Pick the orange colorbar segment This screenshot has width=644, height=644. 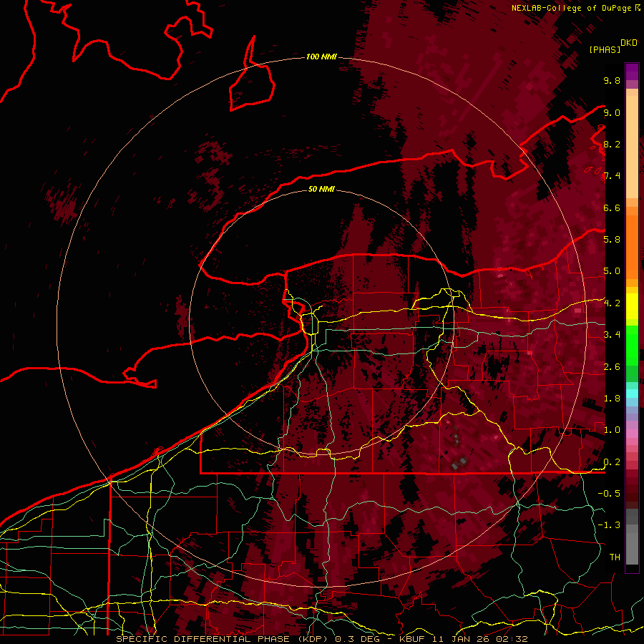[x=632, y=247]
